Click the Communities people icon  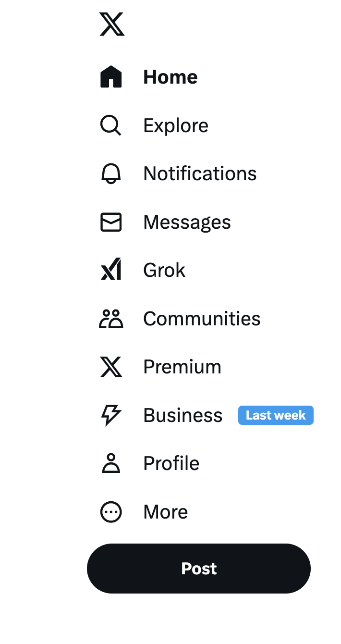coord(111,319)
